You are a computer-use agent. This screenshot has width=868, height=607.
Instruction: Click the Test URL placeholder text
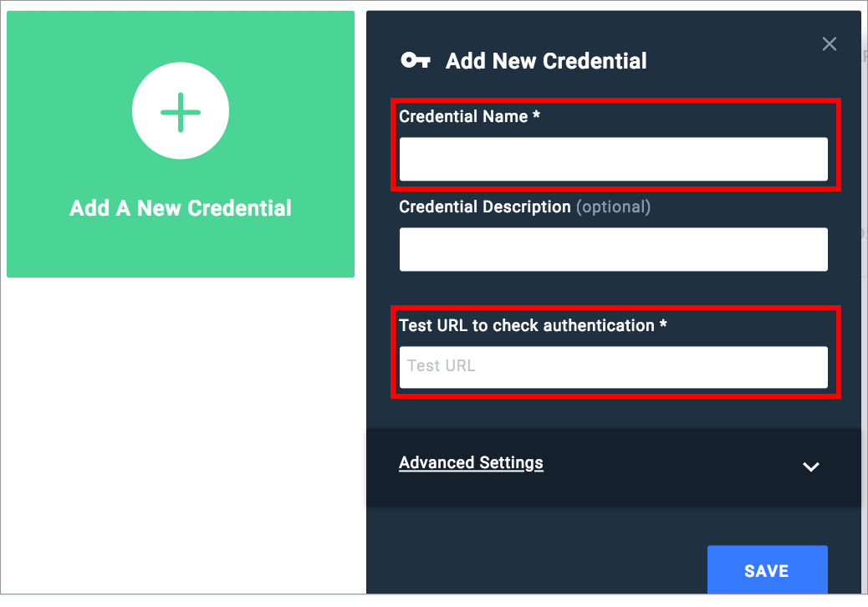coord(442,365)
